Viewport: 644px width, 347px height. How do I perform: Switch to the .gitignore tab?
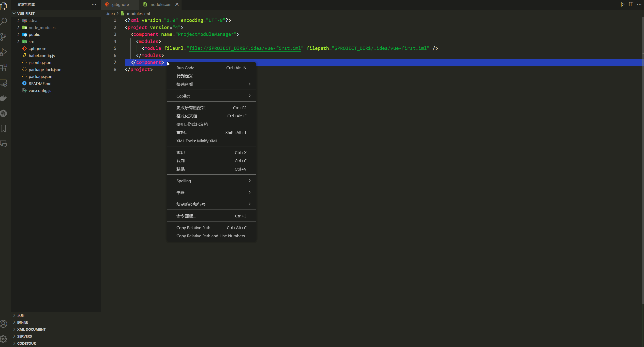(120, 4)
